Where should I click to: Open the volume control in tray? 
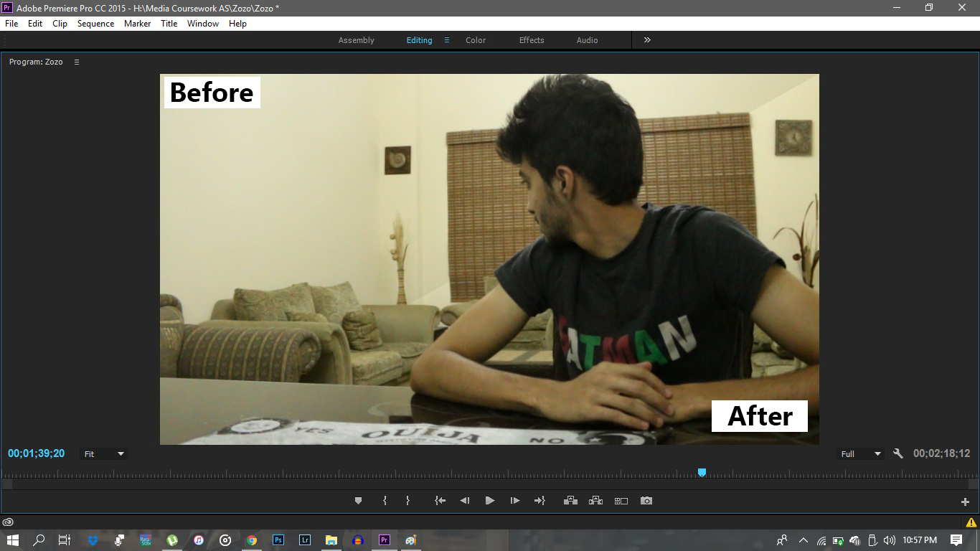pos(890,540)
